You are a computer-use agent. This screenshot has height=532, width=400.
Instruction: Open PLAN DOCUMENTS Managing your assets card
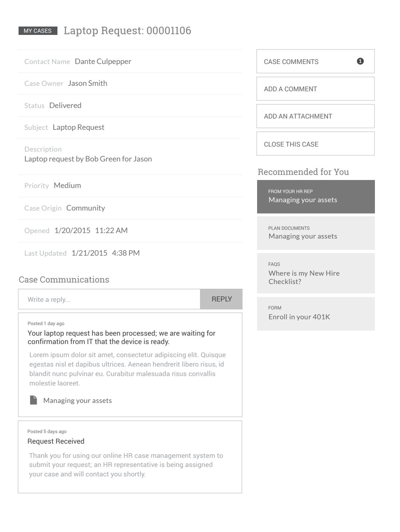click(316, 233)
